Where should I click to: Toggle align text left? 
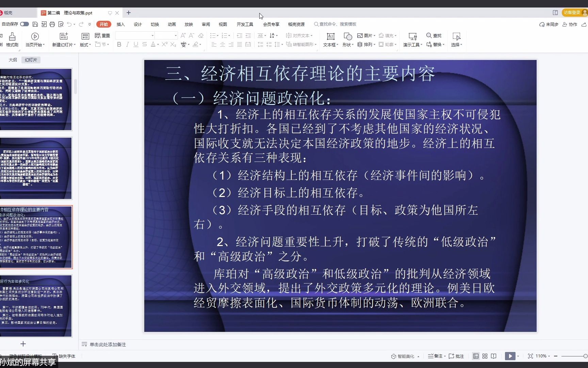(214, 44)
